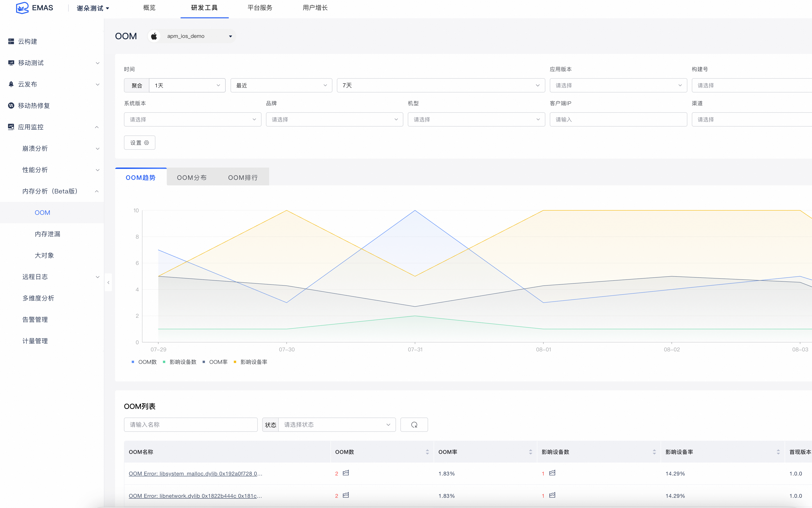Focus the 请输入名称 search field
Image resolution: width=812 pixels, height=508 pixels.
(191, 425)
